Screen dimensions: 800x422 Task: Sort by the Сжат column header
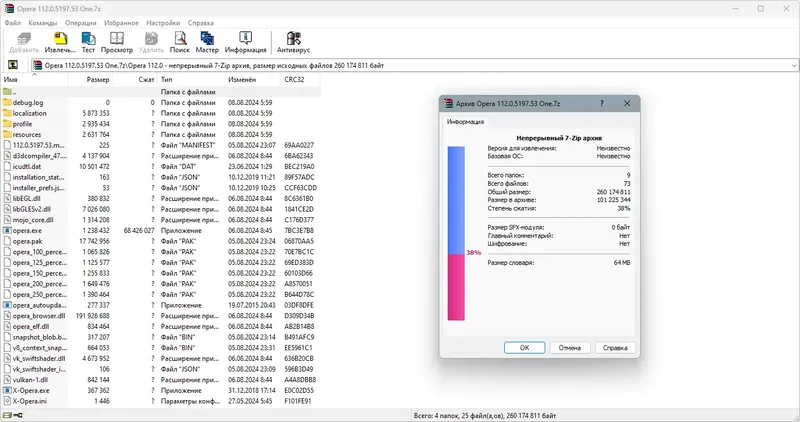click(135, 80)
